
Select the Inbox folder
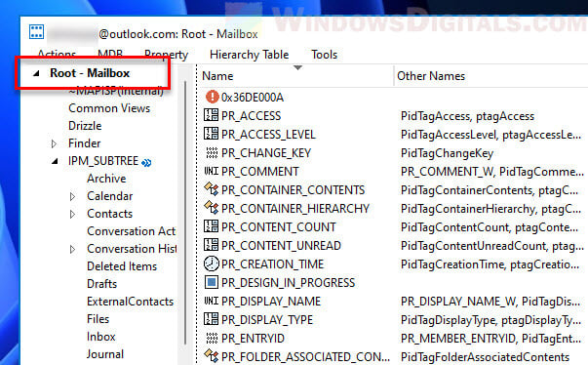coord(100,337)
